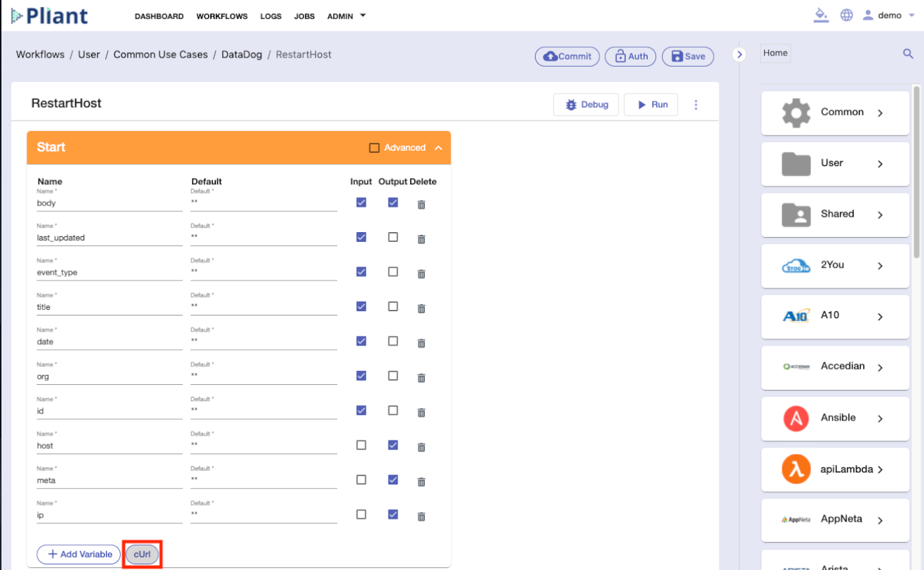Open the DASHBOARD menu
This screenshot has height=570, width=924.
click(x=159, y=16)
